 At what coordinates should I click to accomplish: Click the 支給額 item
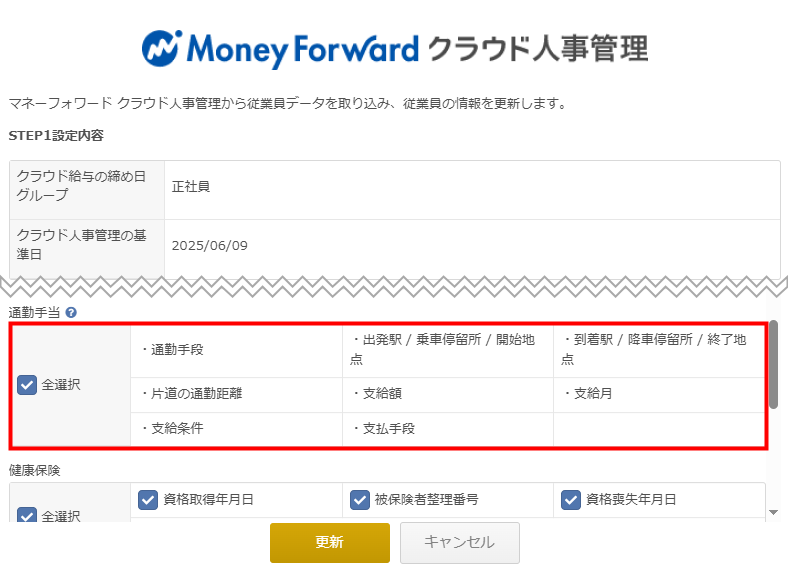pos(377,394)
